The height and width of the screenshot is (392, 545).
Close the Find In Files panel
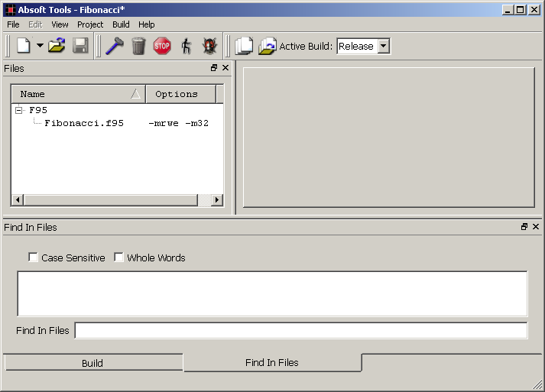pyautogui.click(x=536, y=227)
